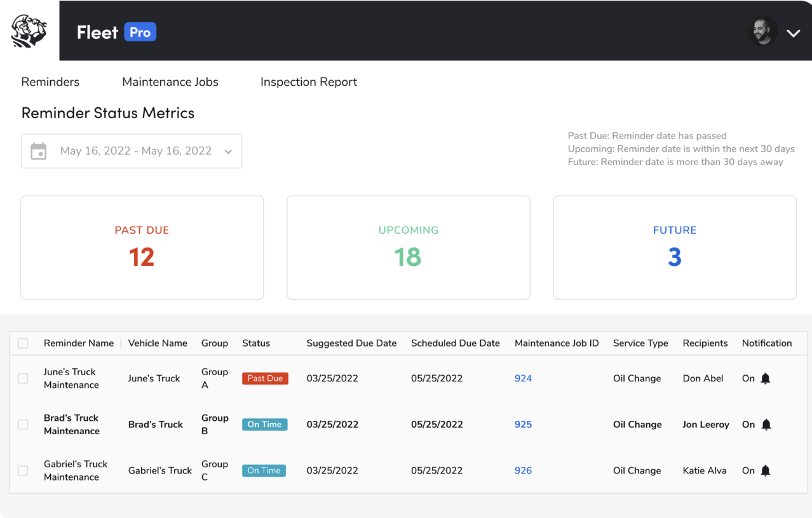Image resolution: width=812 pixels, height=518 pixels.
Task: Click the notification bell for Katie Alva row
Action: pyautogui.click(x=766, y=470)
